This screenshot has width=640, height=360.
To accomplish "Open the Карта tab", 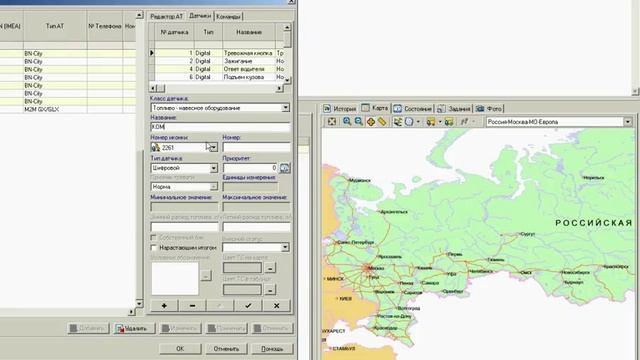I will click(376, 108).
